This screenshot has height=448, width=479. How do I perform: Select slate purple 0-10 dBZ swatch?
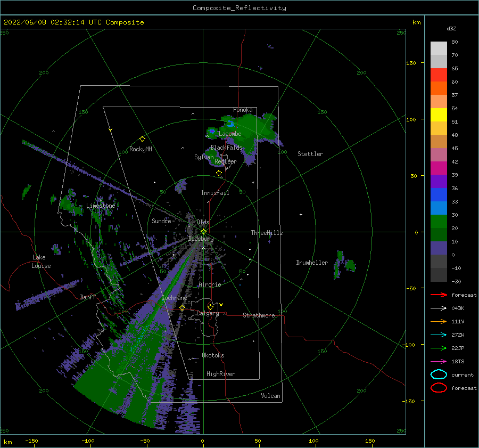point(439,248)
